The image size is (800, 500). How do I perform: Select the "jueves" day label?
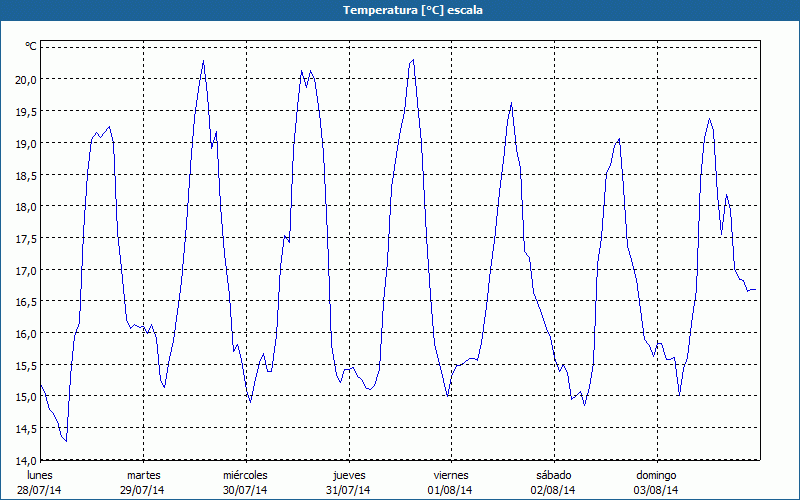(348, 475)
